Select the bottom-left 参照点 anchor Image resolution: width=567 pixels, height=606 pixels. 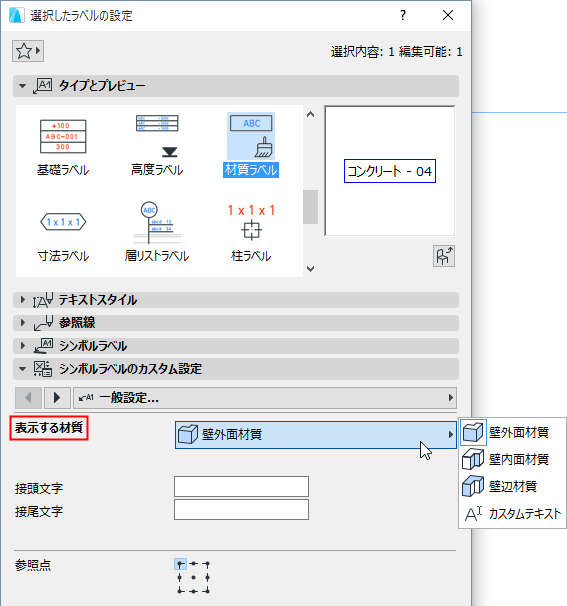(x=180, y=591)
